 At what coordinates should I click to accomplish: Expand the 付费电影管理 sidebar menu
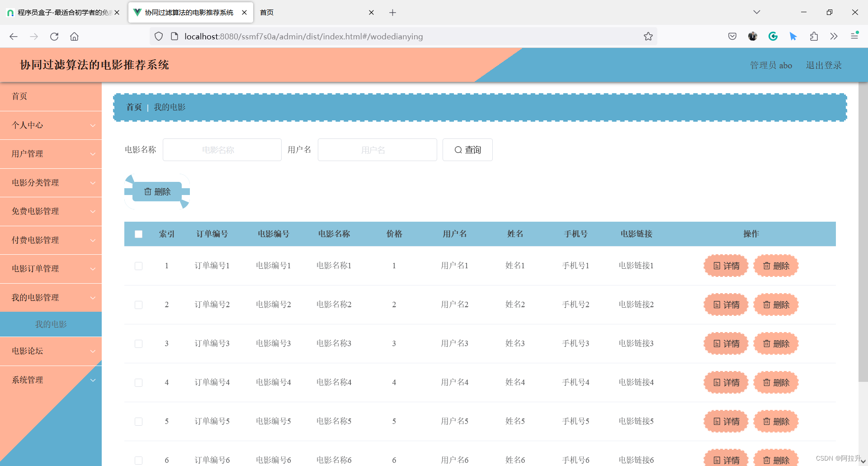point(51,240)
